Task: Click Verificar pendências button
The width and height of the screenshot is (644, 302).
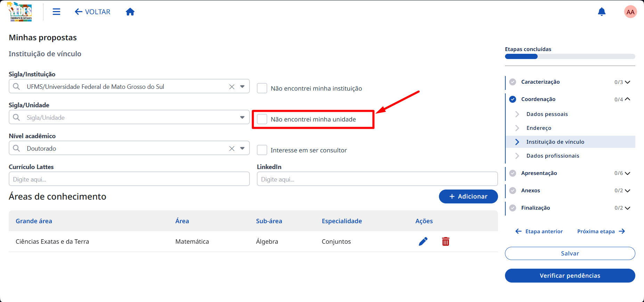Action: (570, 276)
